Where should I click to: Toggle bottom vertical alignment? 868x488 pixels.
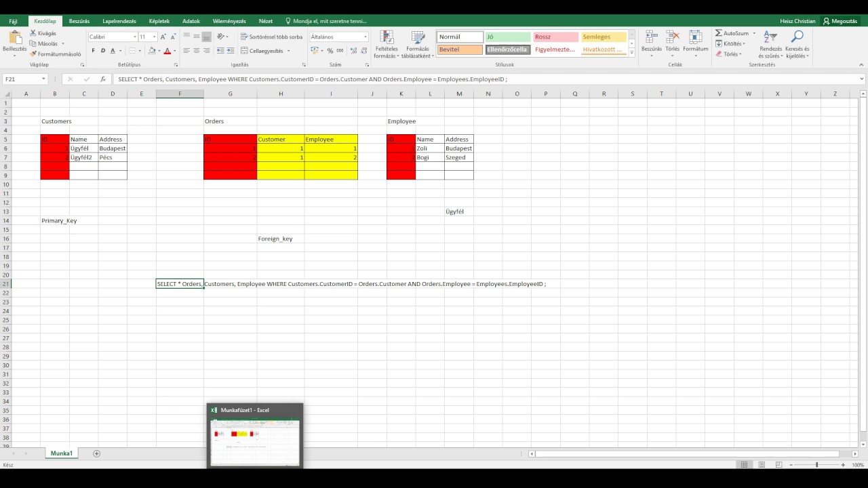click(206, 37)
